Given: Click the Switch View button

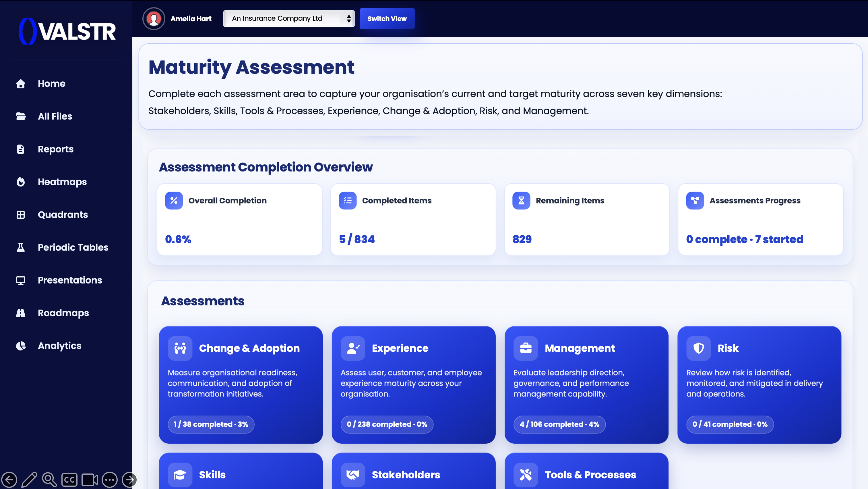Looking at the screenshot, I should pyautogui.click(x=387, y=19).
